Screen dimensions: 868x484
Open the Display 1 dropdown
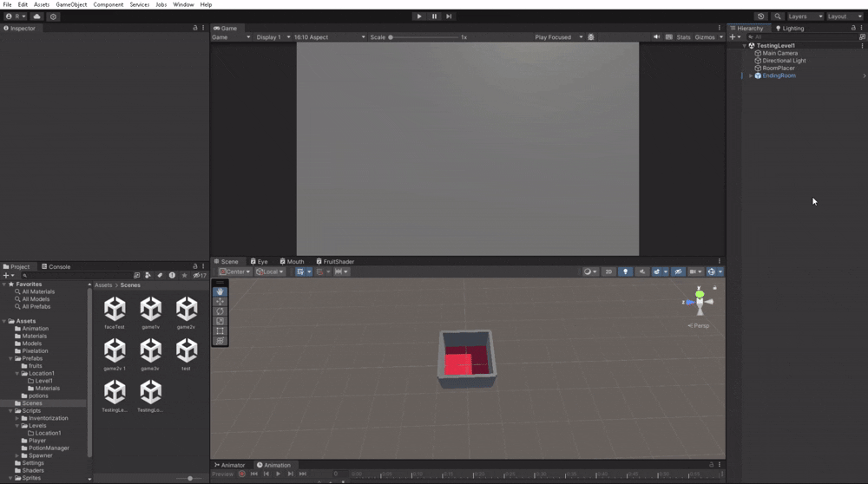point(273,37)
